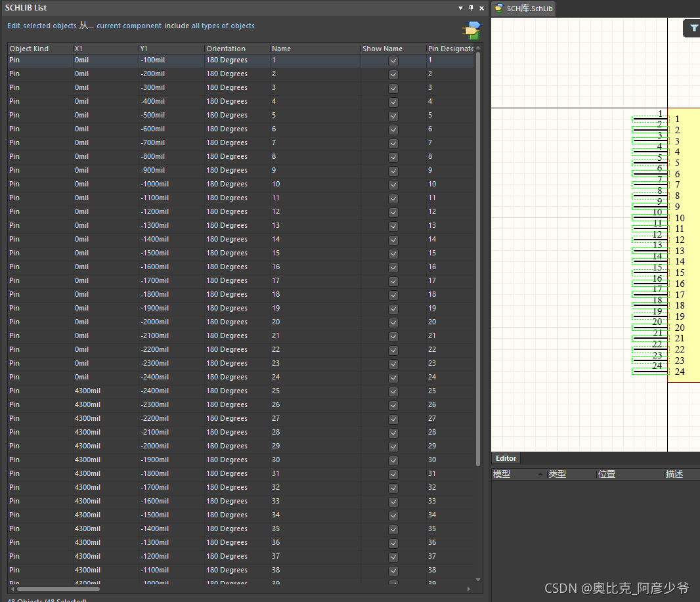
Task: Click the 'Edit' mode link
Action: point(13,26)
